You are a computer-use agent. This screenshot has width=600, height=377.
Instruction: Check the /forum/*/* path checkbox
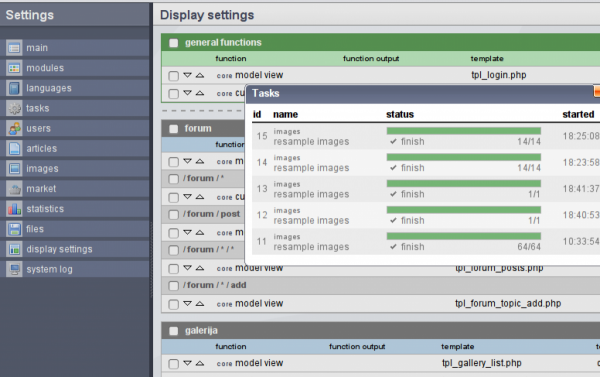[x=173, y=250]
